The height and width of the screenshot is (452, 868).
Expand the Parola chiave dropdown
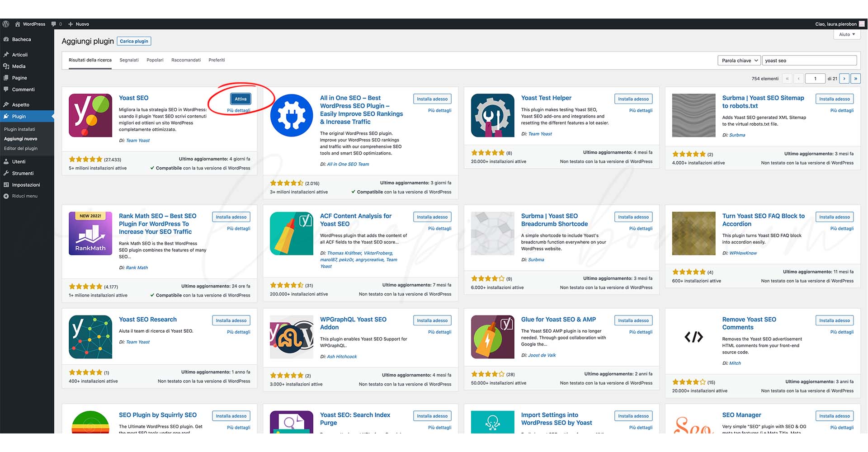[739, 61]
